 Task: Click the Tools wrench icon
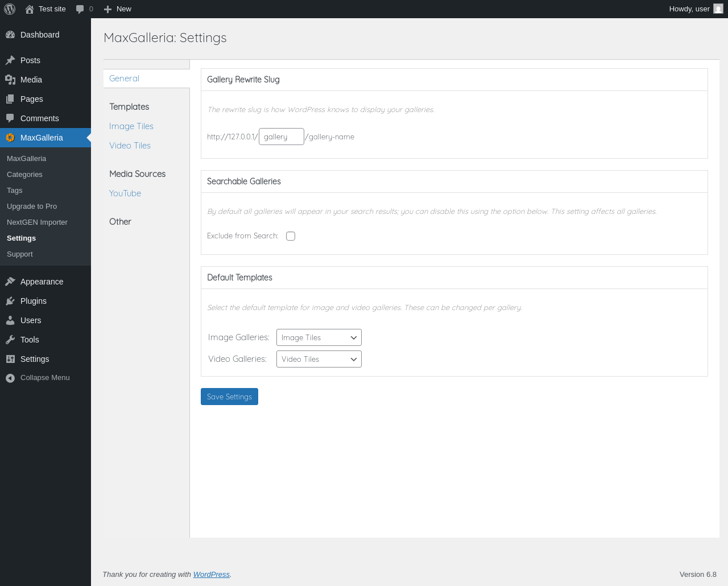pos(10,340)
